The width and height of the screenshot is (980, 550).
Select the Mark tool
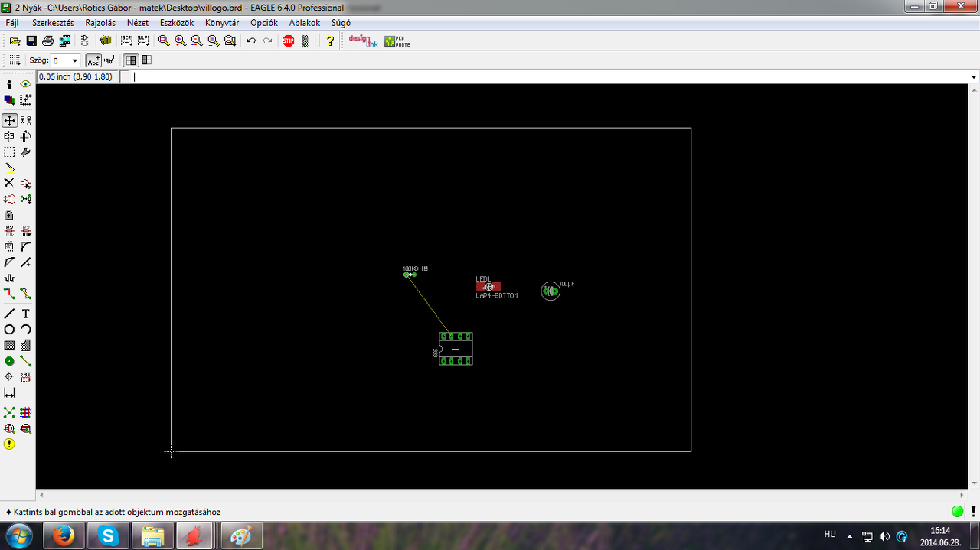tap(25, 100)
